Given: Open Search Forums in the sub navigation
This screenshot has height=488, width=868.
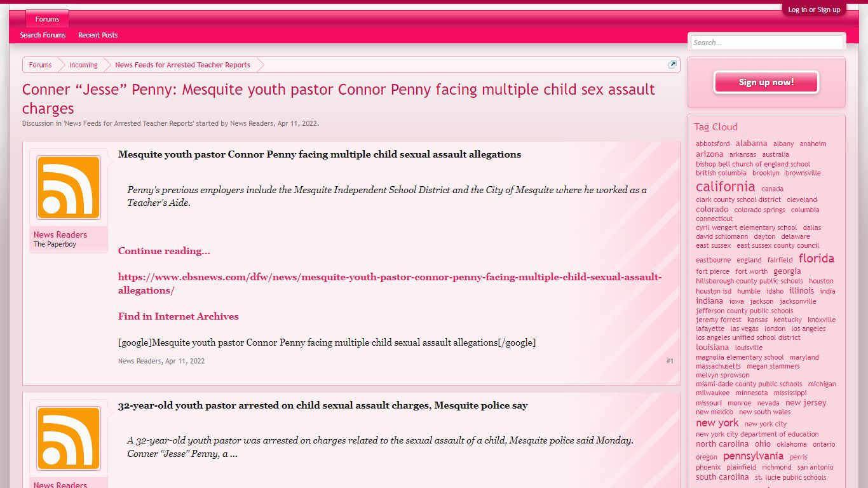Looking at the screenshot, I should (43, 35).
